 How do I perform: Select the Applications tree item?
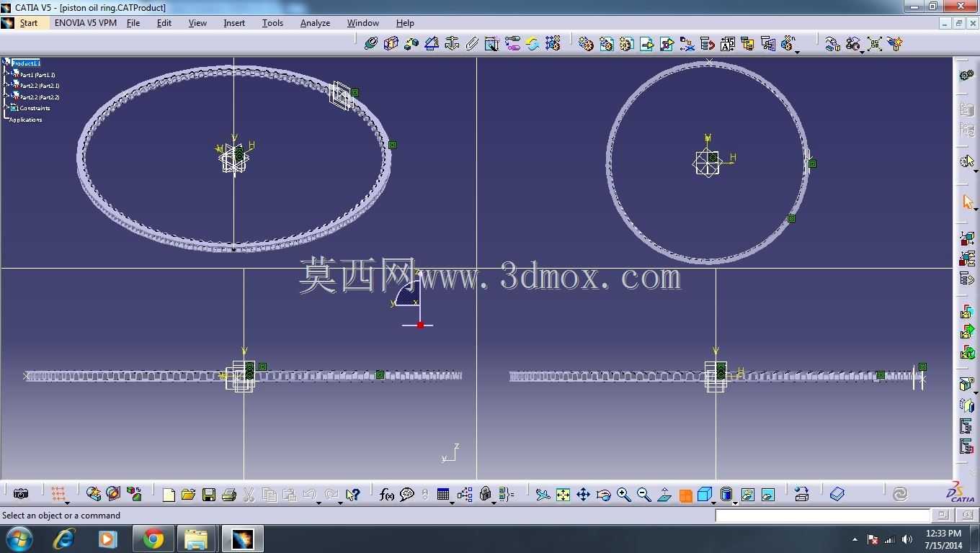pos(25,120)
